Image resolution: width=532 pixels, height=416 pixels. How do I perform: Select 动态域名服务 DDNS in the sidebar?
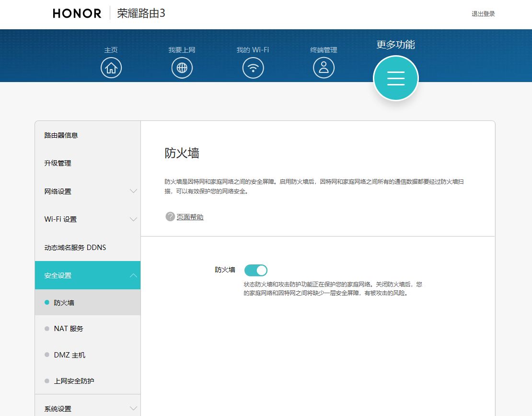[x=88, y=248]
